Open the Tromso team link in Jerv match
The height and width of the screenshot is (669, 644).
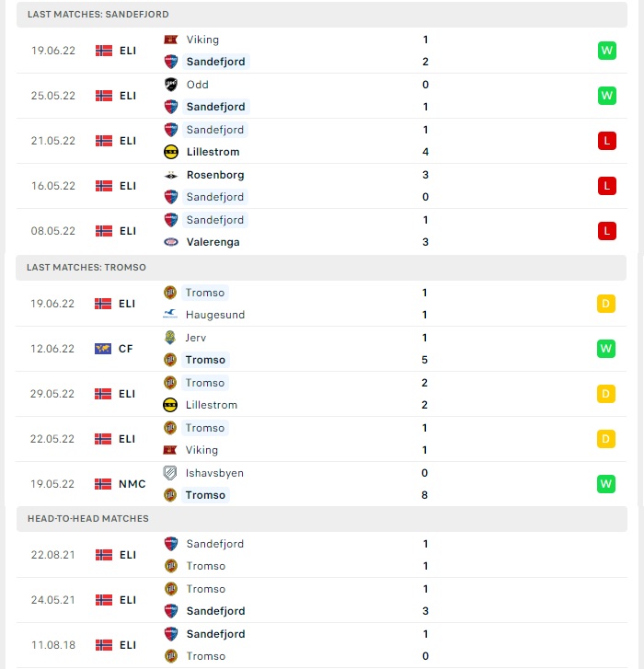point(205,360)
